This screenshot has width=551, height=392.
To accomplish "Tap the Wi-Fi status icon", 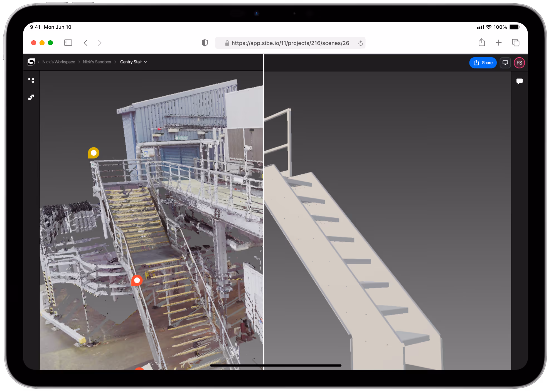I will click(x=489, y=27).
